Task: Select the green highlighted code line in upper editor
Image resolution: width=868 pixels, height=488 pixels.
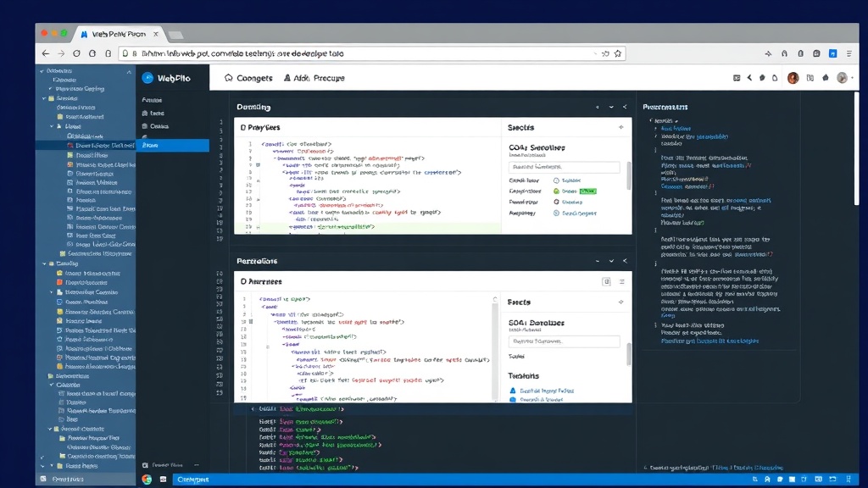Action: 368,227
